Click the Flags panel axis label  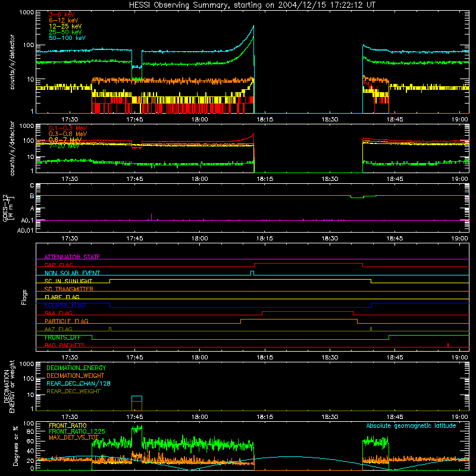click(x=24, y=297)
